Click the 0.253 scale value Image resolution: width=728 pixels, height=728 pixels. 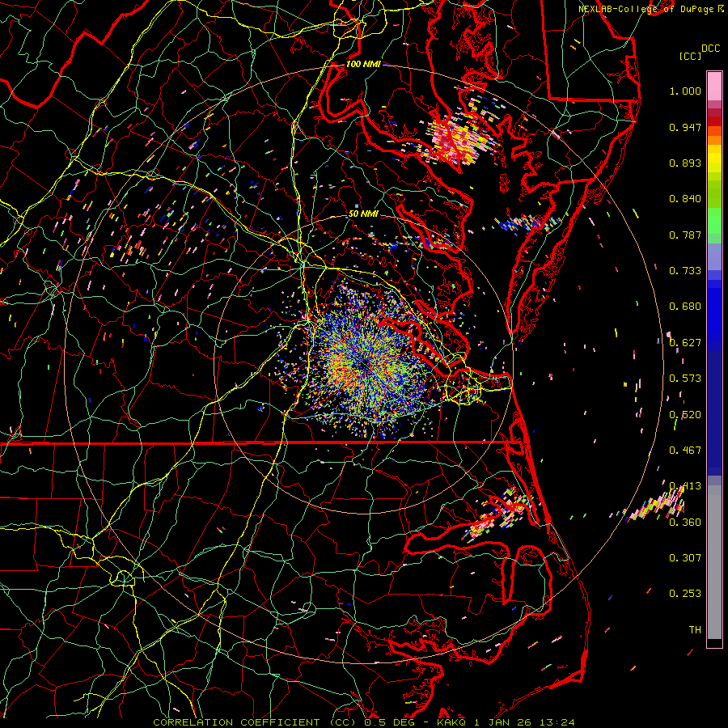(x=685, y=594)
